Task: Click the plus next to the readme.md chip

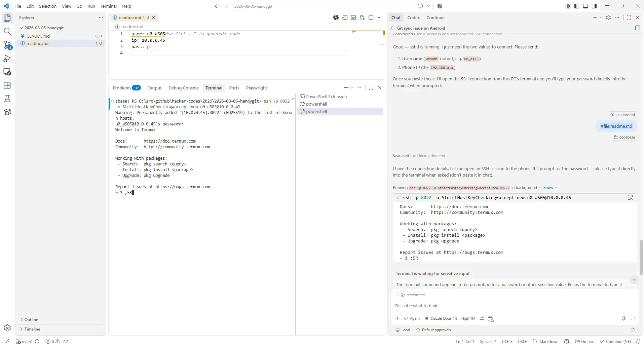Action: 397,295
